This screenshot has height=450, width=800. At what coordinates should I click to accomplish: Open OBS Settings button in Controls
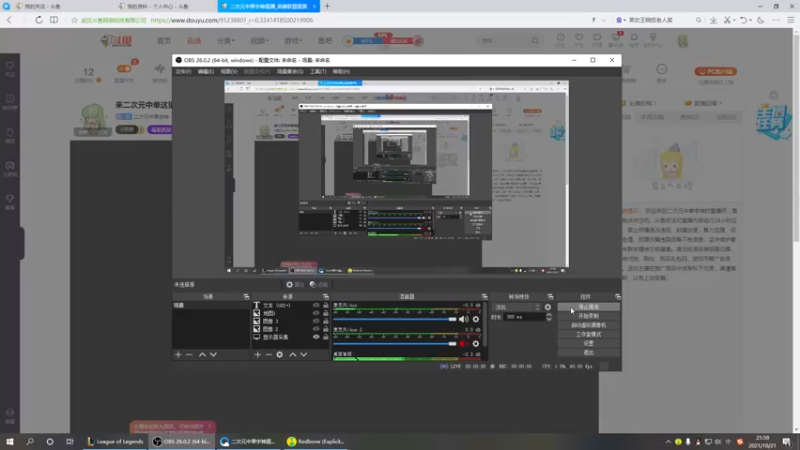click(x=588, y=343)
